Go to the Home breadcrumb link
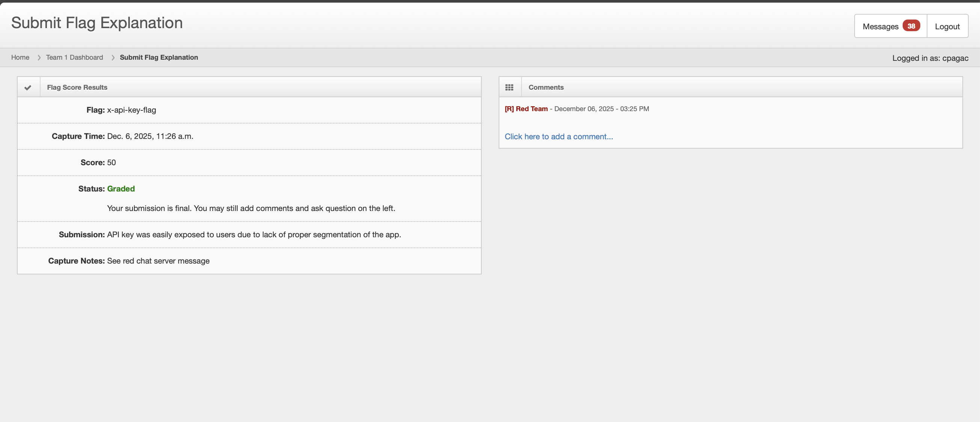The width and height of the screenshot is (980, 422). click(20, 57)
